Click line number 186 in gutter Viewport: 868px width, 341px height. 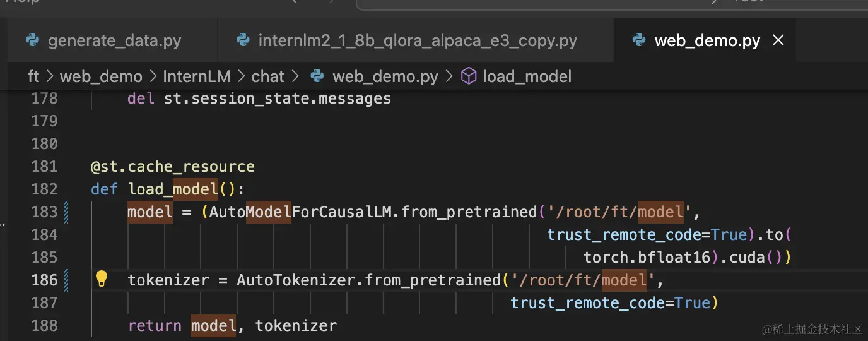click(44, 280)
